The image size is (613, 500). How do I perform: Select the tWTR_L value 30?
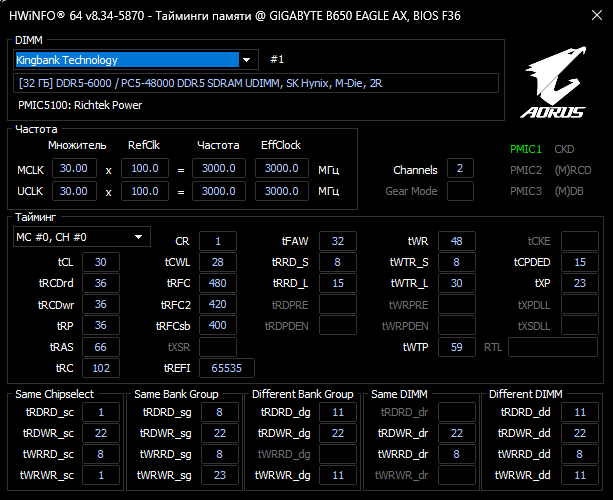tap(457, 283)
